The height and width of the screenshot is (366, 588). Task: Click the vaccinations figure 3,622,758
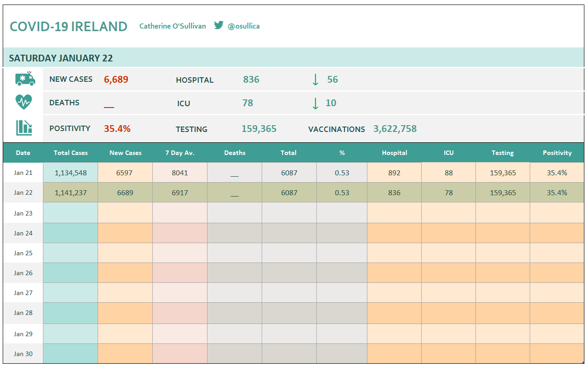click(x=395, y=129)
